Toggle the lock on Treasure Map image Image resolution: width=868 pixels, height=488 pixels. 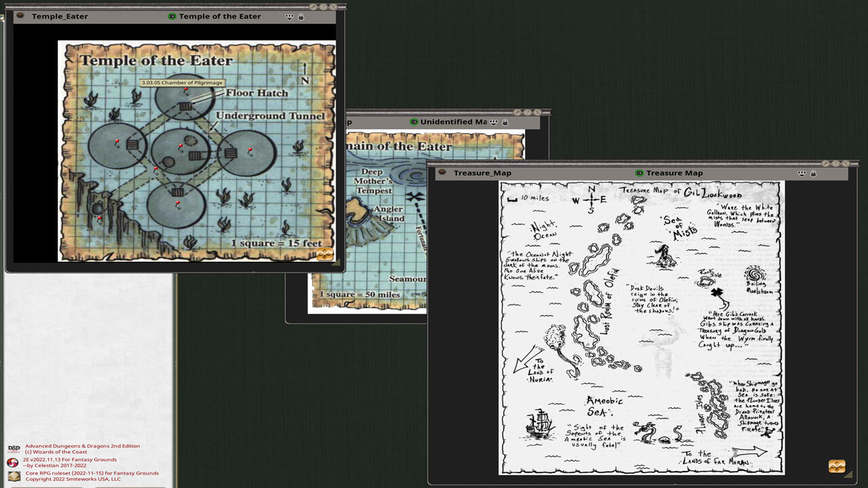coord(813,173)
